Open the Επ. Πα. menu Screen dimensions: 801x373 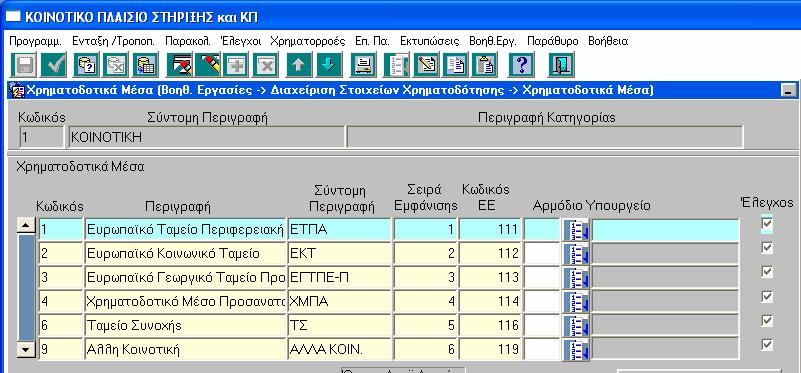(x=372, y=41)
